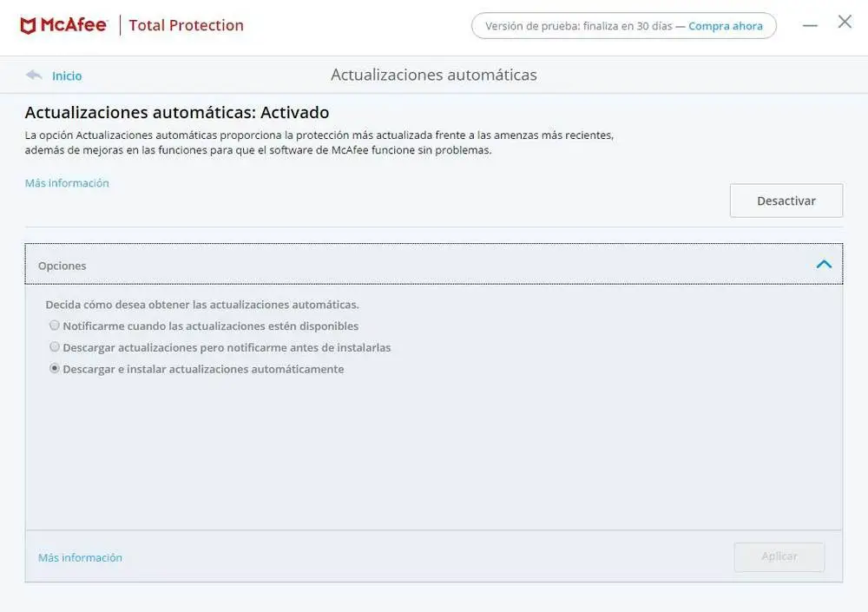Go back using the arrow icon
The height and width of the screenshot is (612, 868).
tap(34, 76)
